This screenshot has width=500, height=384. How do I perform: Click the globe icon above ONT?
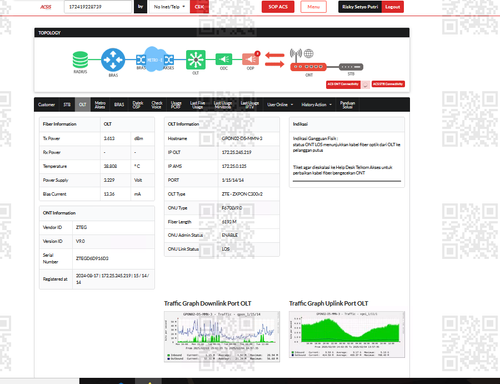309,53
